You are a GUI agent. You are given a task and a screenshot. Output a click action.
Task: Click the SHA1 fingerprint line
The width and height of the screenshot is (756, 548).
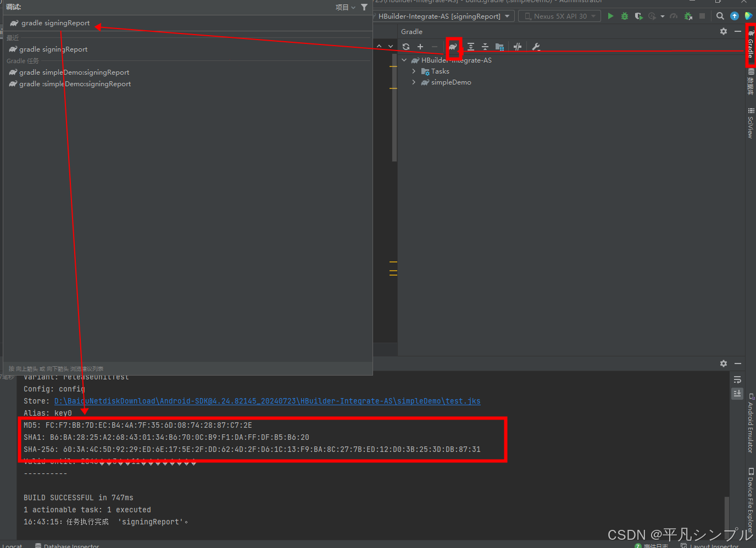166,438
